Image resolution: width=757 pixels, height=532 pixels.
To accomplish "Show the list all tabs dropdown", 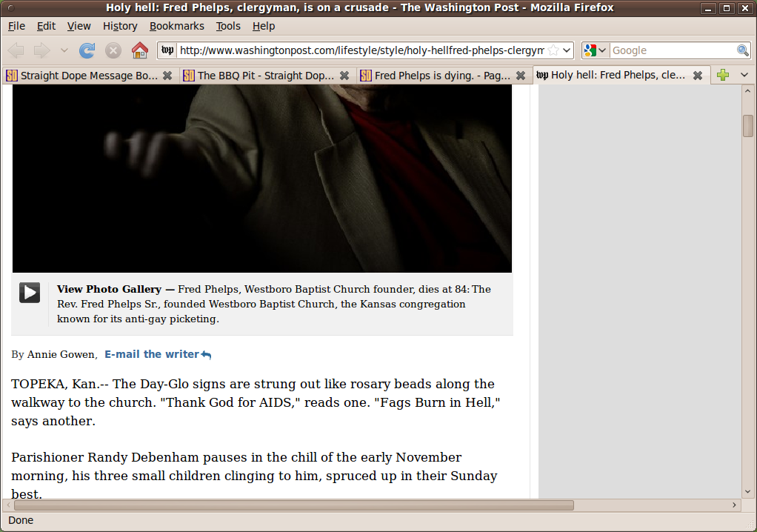I will [744, 75].
